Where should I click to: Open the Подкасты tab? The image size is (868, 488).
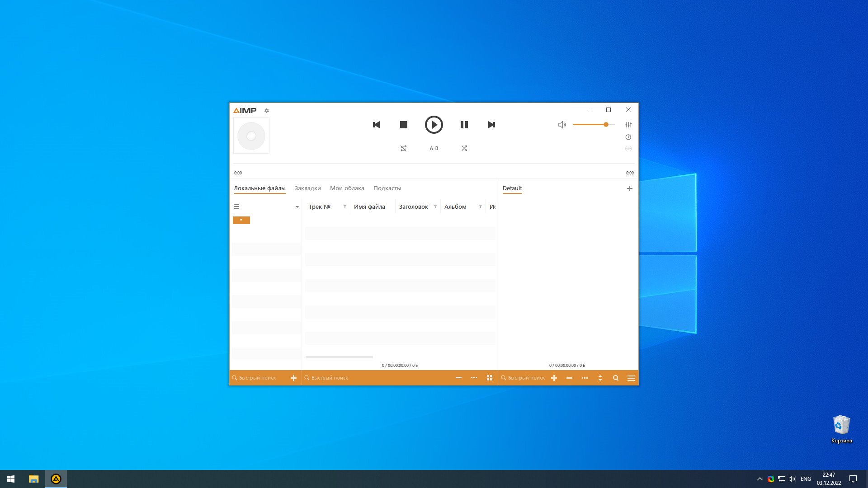coord(387,188)
